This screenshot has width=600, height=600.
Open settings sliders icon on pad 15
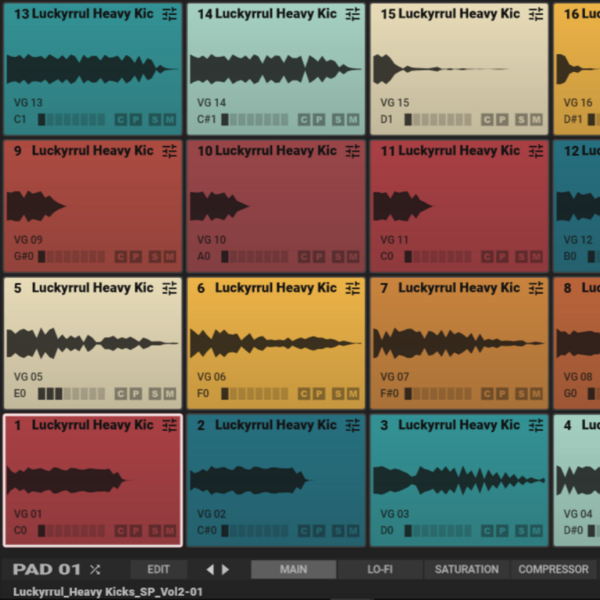tap(536, 14)
